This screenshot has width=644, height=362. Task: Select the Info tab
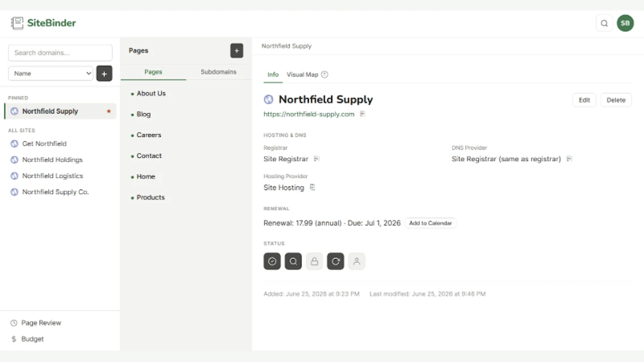[273, 75]
